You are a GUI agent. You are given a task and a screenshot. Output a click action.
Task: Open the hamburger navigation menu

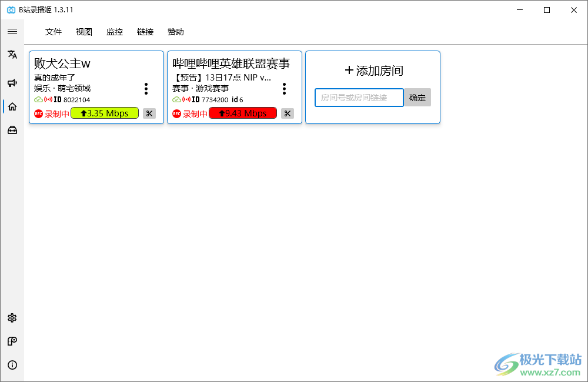click(x=12, y=32)
